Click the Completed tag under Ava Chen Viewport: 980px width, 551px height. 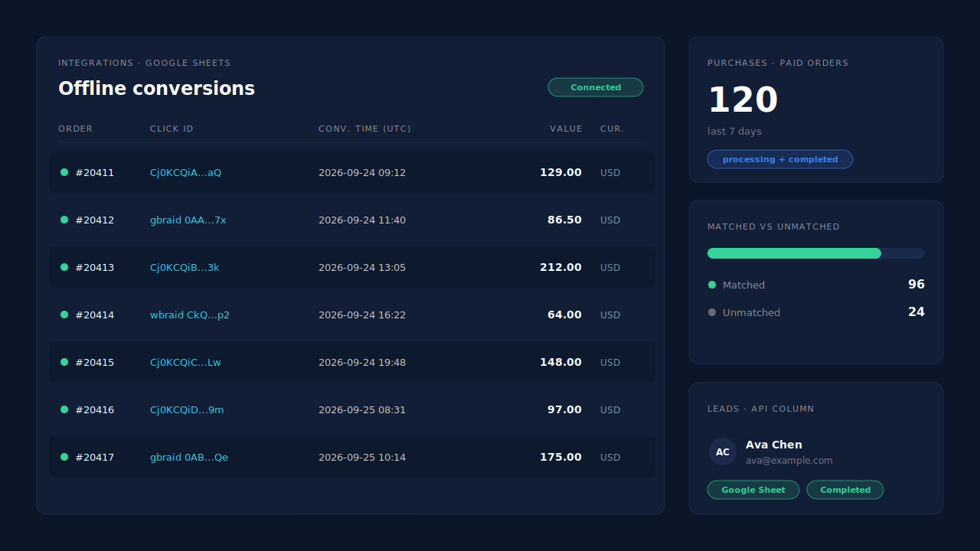845,490
